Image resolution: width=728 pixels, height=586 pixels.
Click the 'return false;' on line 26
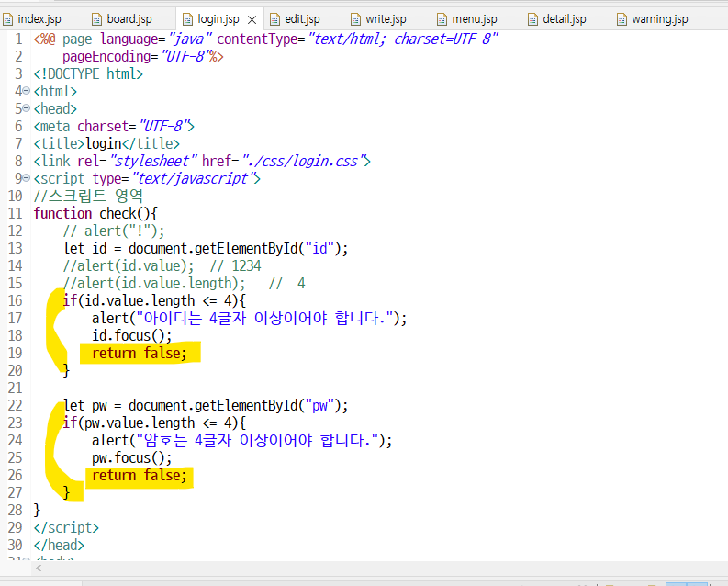(140, 475)
